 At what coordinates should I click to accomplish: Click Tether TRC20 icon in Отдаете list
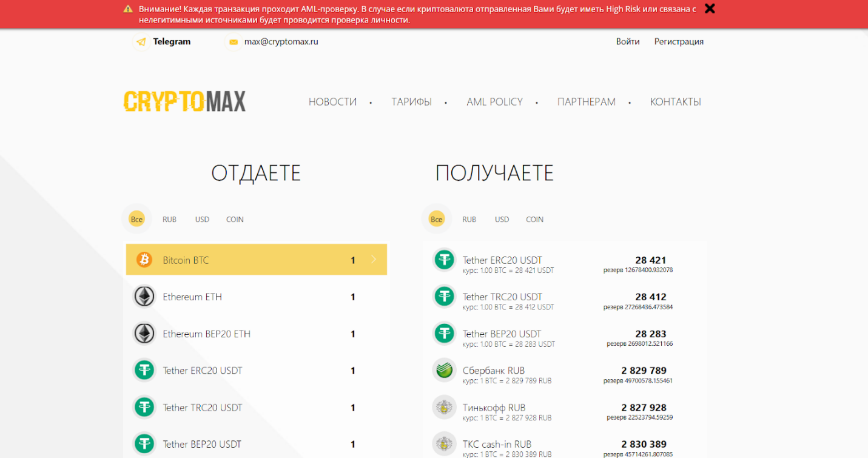coord(144,407)
